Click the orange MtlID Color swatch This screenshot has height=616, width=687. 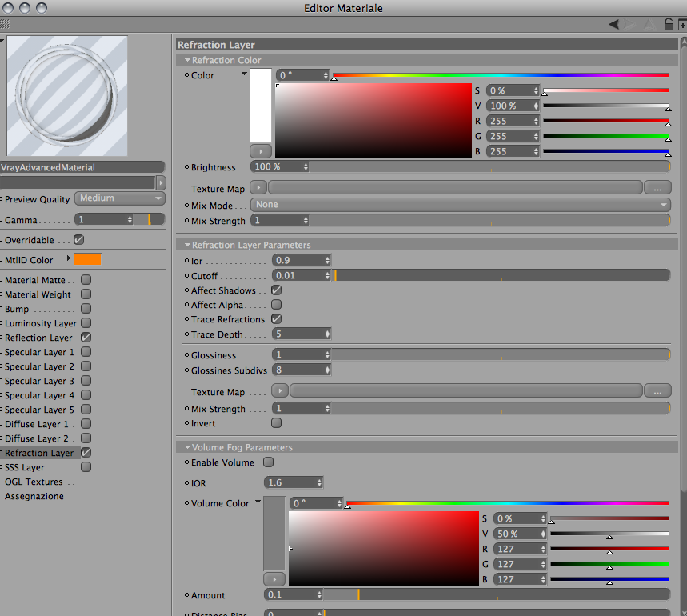click(x=88, y=259)
